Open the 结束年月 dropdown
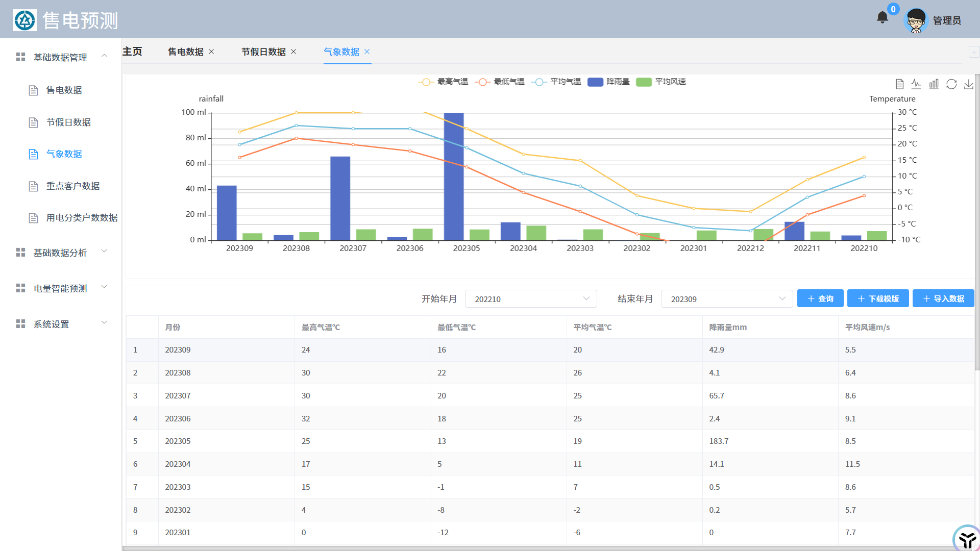 [x=727, y=299]
